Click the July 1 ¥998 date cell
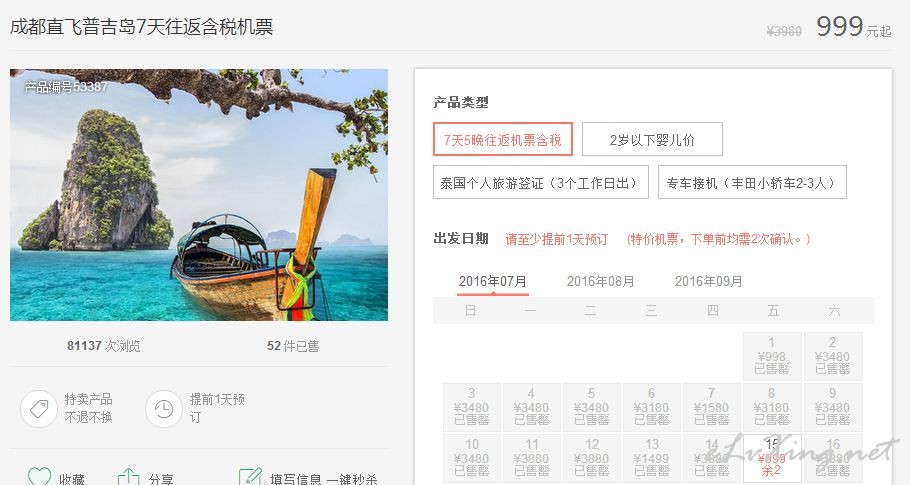This screenshot has width=910, height=485. (x=772, y=356)
